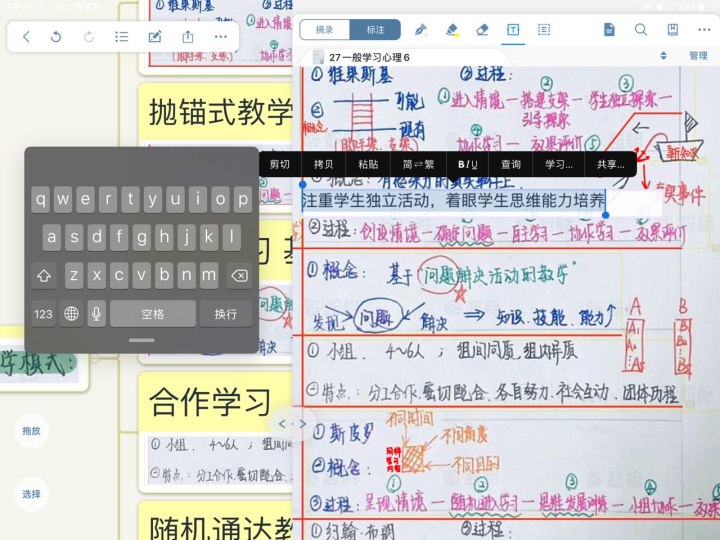Tap the 选择 select mode button
Image resolution: width=720 pixels, height=540 pixels.
[x=31, y=494]
